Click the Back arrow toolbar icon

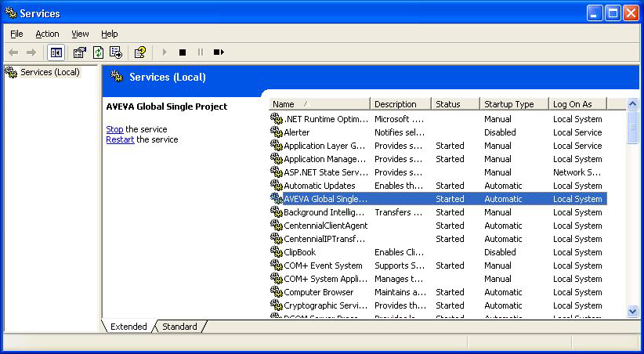(13, 52)
